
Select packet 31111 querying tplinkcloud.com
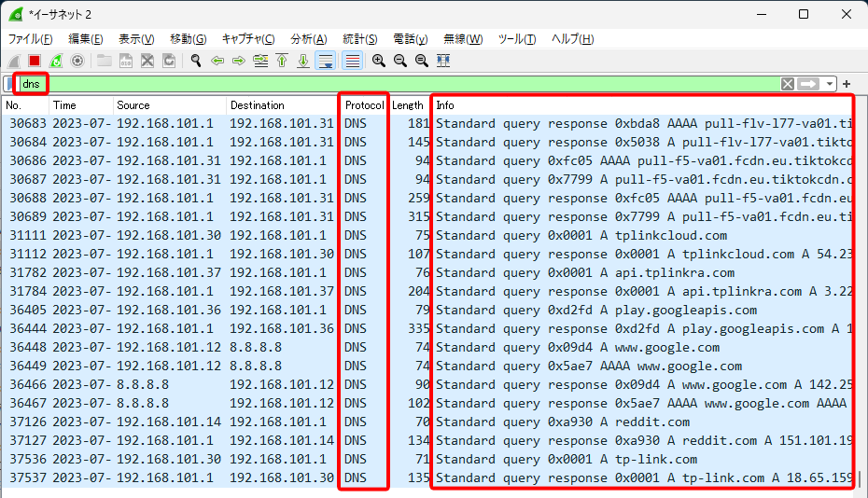(429, 235)
